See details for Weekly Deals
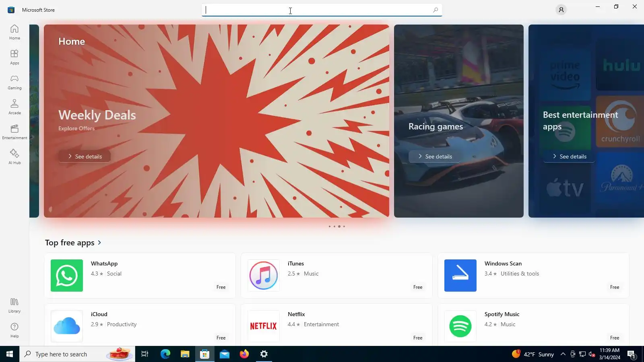The height and width of the screenshot is (362, 644). pos(85,156)
